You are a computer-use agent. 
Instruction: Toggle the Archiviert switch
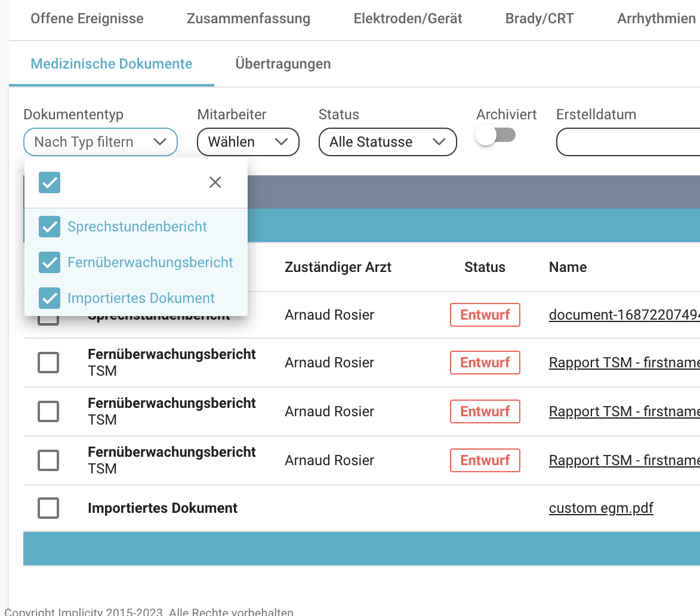pos(495,135)
